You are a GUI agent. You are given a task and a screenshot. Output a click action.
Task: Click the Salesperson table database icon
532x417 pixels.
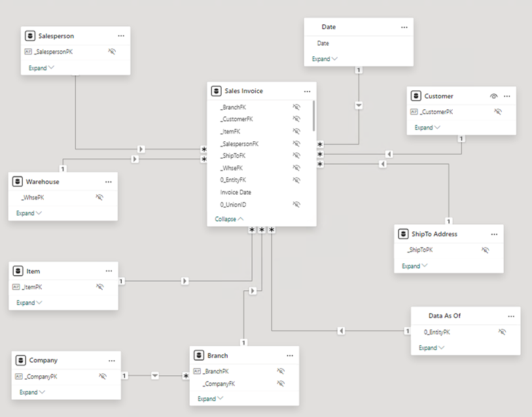pos(29,36)
